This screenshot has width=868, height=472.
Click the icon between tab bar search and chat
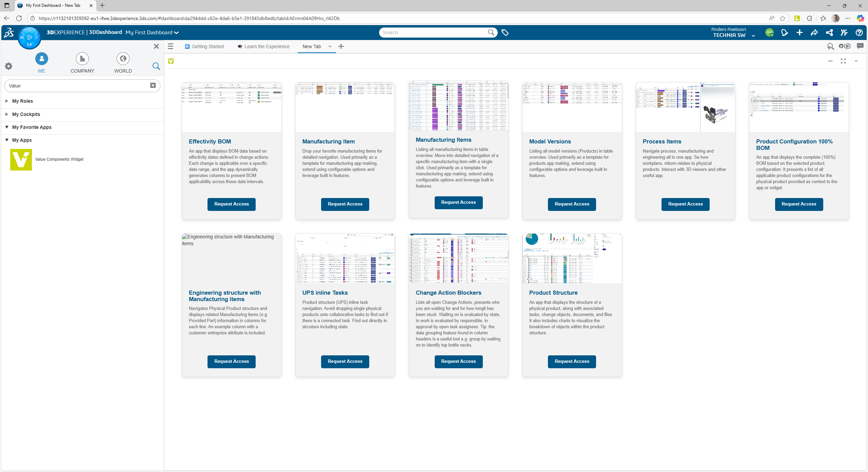[845, 46]
